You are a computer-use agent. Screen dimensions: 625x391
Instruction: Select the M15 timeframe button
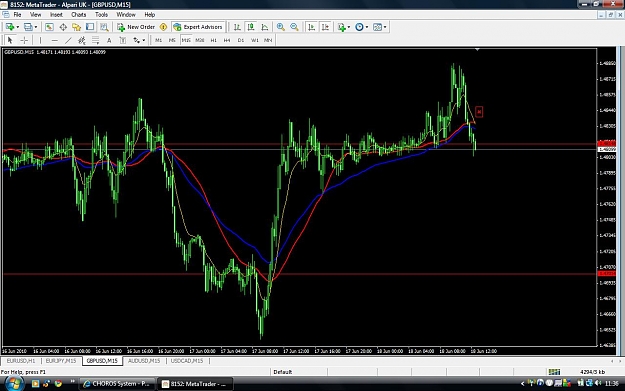coord(186,40)
